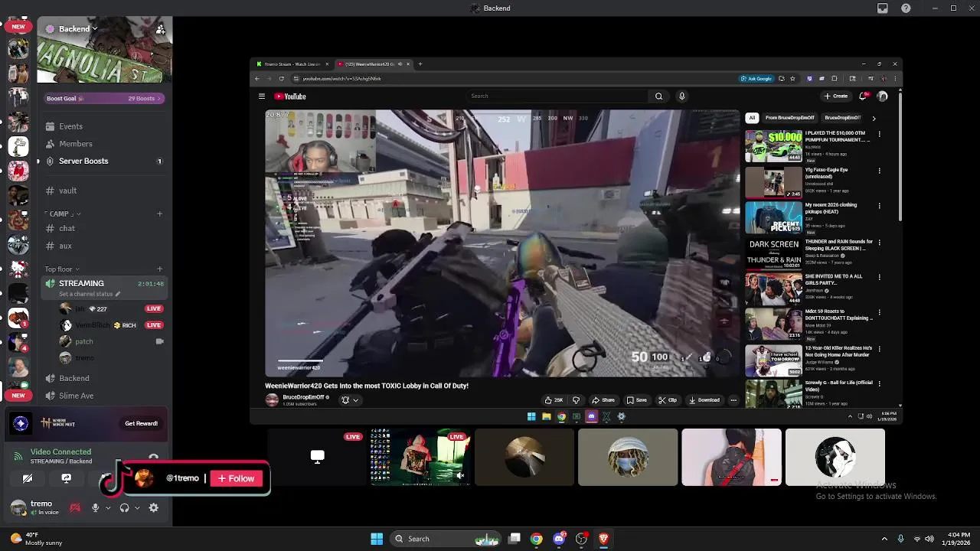The height and width of the screenshot is (551, 980).
Task: Open Discord inbox icon in title bar
Action: pyautogui.click(x=883, y=8)
